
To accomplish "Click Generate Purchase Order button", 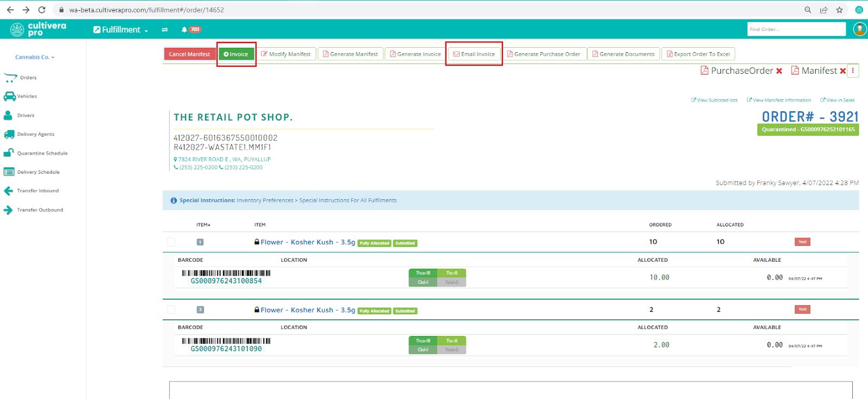I will pos(544,54).
